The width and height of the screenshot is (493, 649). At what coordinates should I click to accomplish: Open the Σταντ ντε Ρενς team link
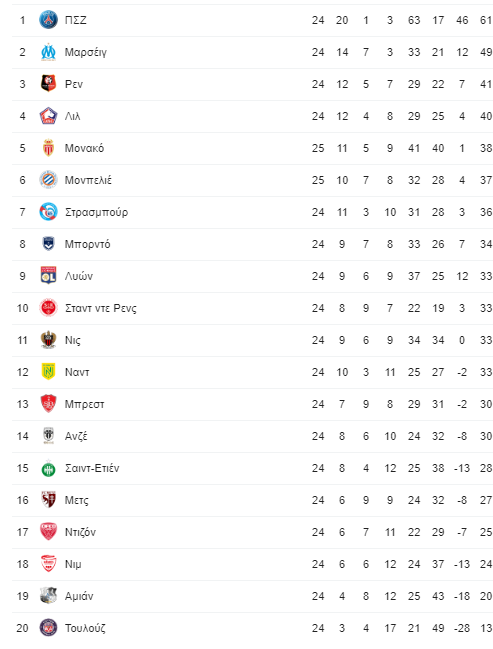[x=101, y=308]
